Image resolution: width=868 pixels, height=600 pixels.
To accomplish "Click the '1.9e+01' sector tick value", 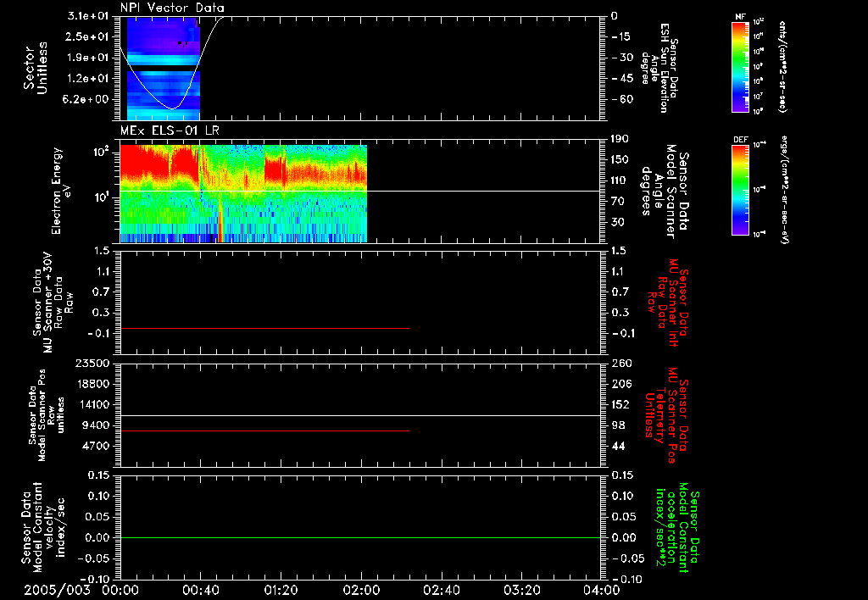I will point(88,58).
